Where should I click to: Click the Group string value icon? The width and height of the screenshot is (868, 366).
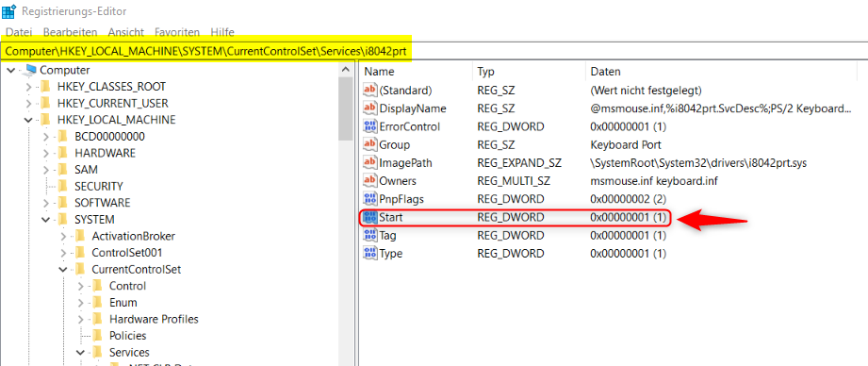(369, 144)
